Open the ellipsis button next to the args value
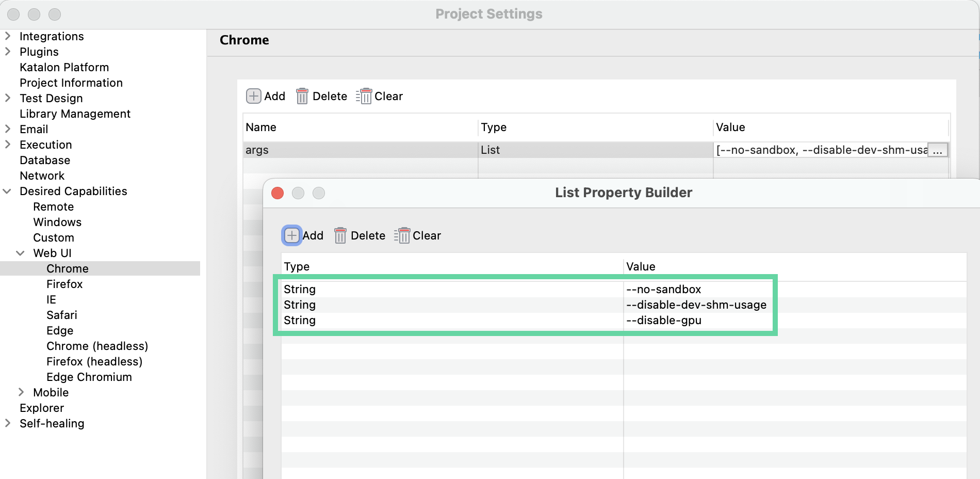This screenshot has height=479, width=980. tap(938, 150)
